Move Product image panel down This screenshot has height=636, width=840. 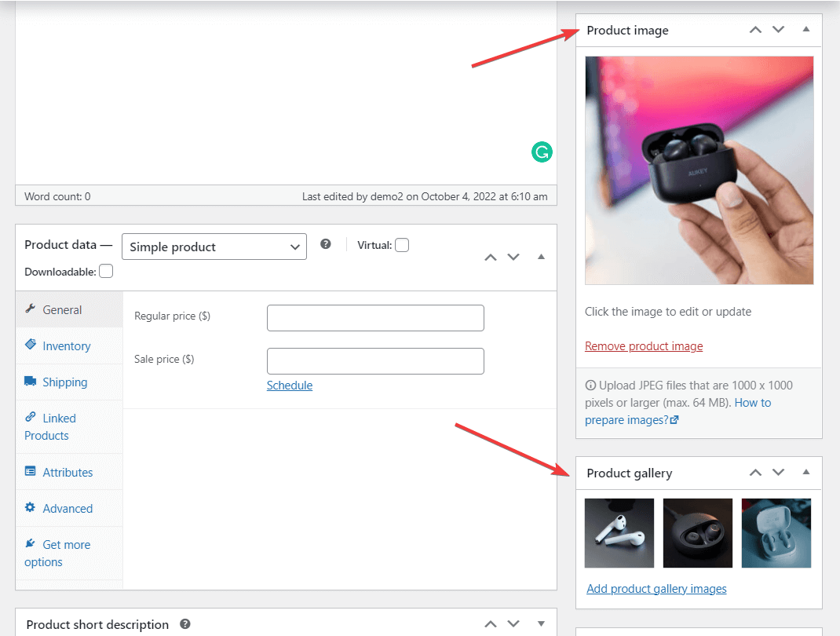click(779, 30)
